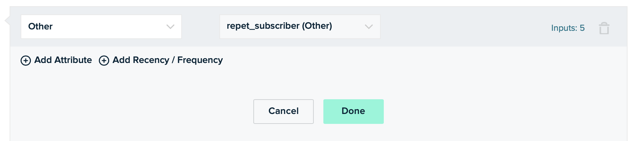Click the Add Attribute link

56,60
